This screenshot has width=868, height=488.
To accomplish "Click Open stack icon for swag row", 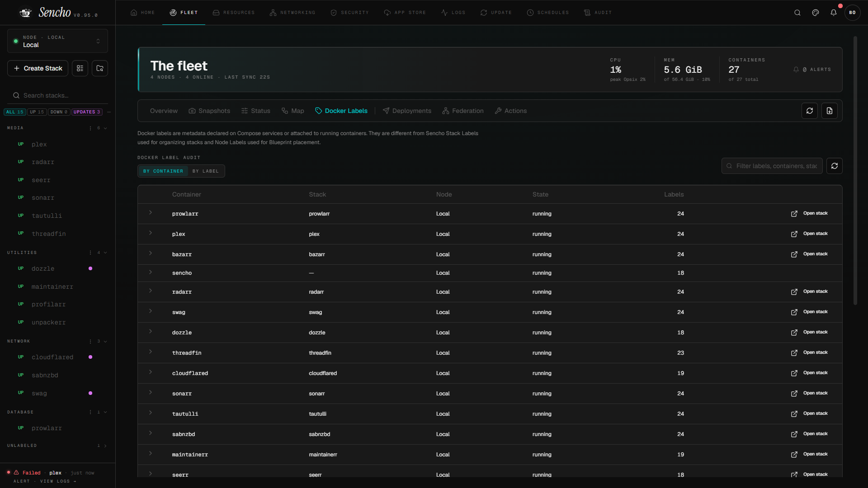I will [794, 312].
